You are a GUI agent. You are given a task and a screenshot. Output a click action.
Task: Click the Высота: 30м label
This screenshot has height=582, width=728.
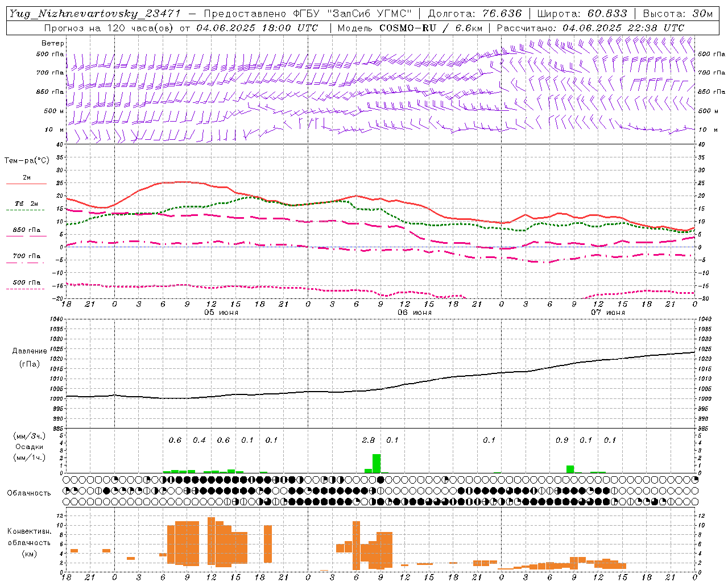677,14
